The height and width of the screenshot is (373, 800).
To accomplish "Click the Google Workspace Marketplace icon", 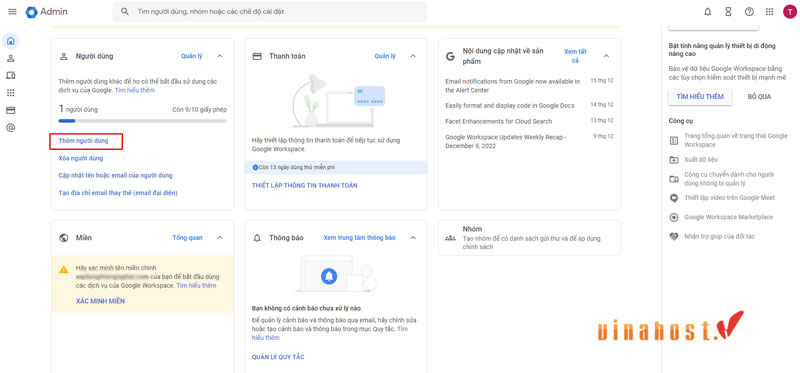I will click(674, 217).
